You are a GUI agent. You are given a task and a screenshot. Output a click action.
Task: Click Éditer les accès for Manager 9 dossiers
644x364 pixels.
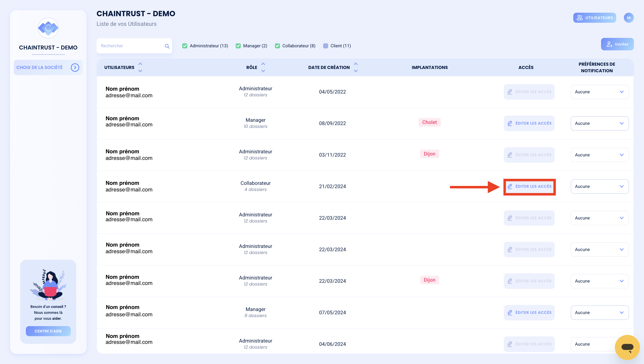pyautogui.click(x=529, y=313)
